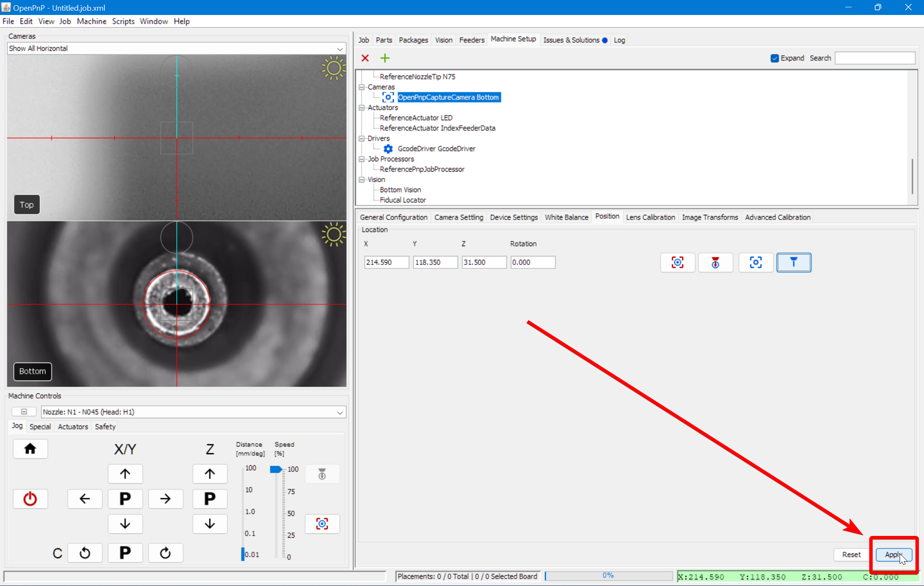
Task: Click the Reset button
Action: click(x=851, y=555)
